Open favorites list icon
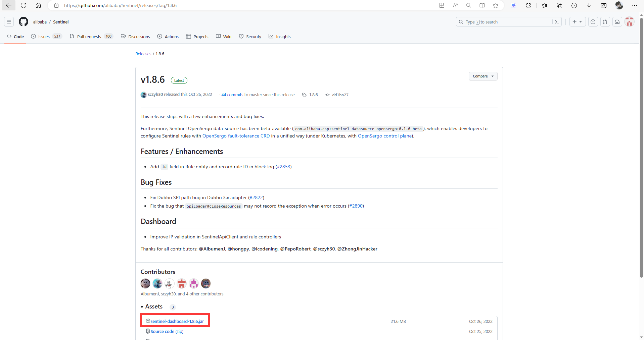Screen dimensions: 644x340 (545, 5)
